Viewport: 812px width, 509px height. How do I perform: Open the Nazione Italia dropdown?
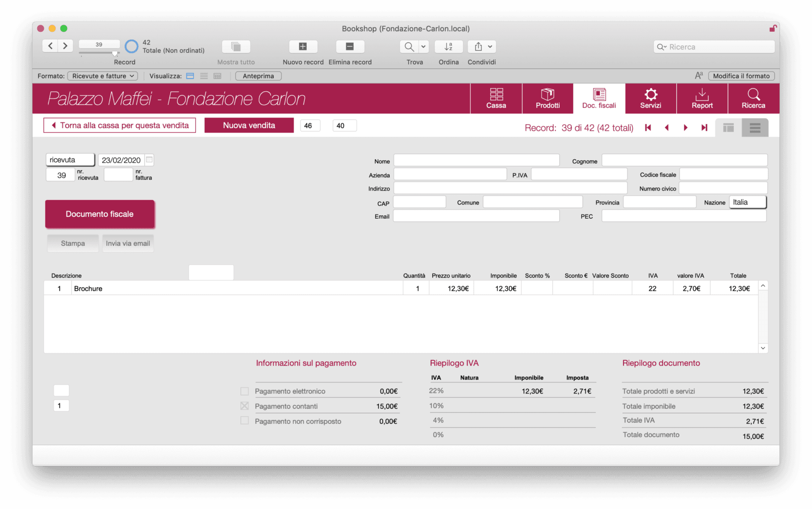(748, 203)
